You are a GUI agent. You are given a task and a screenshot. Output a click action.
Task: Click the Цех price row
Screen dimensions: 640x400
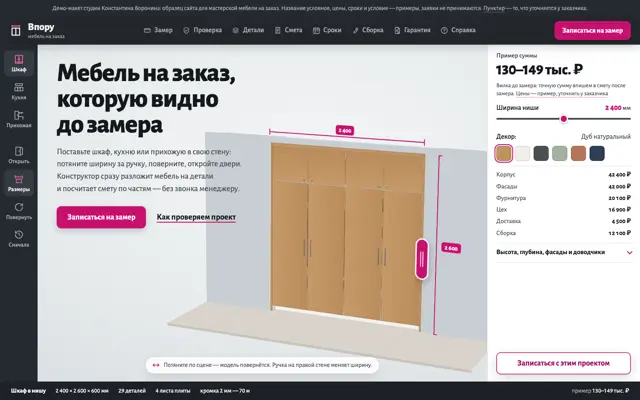tap(563, 209)
